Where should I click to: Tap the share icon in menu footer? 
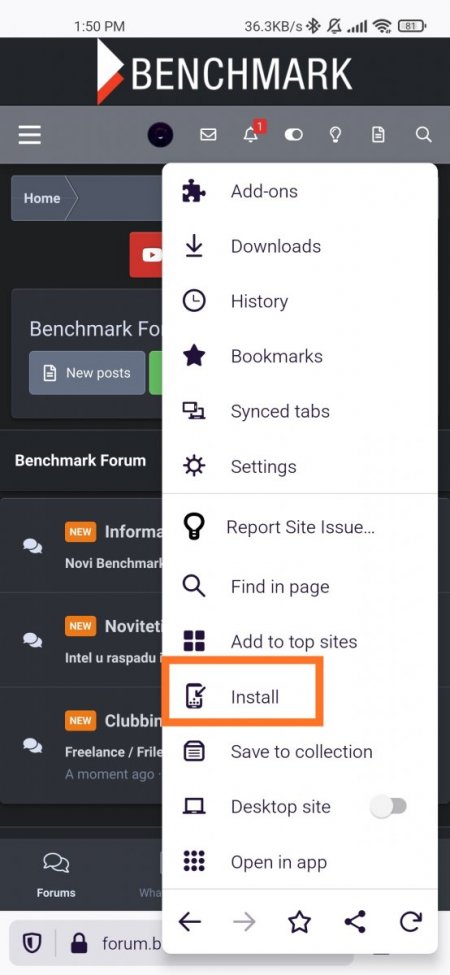click(x=355, y=922)
